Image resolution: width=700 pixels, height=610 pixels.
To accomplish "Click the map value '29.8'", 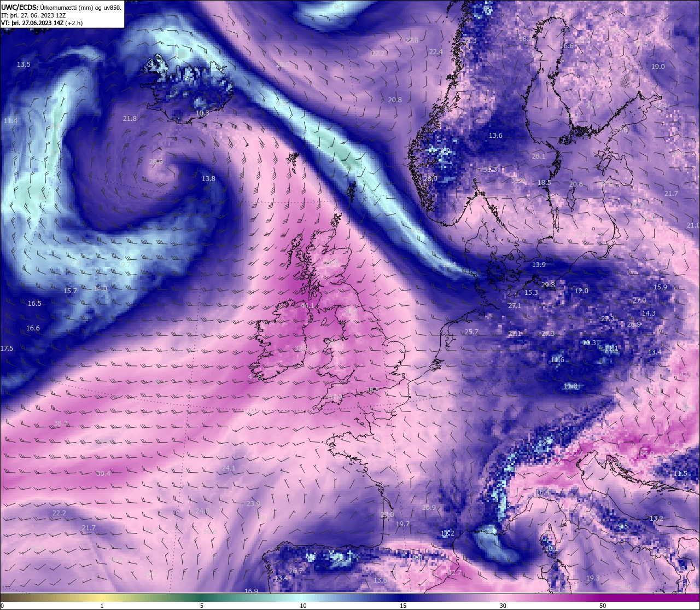I will tap(548, 284).
